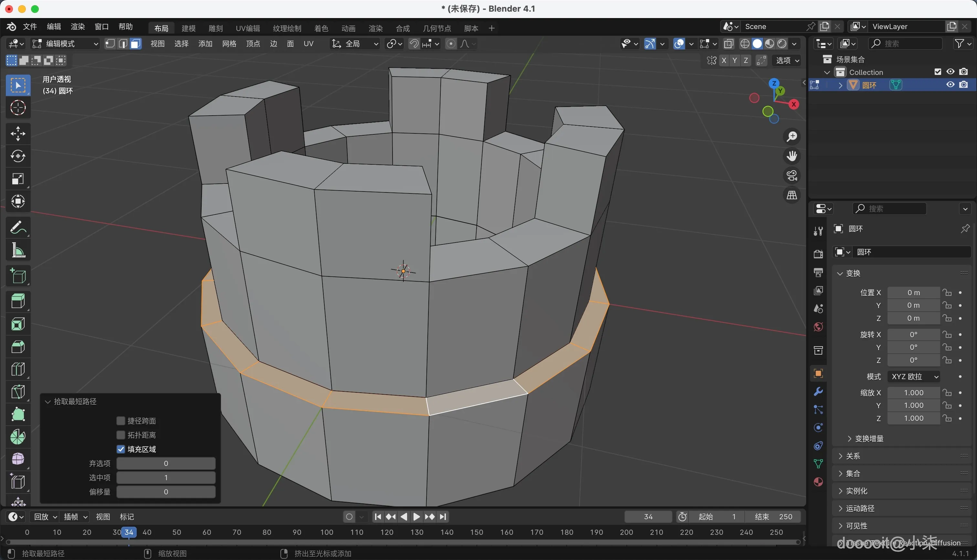Click the 选项 button in viewport header
The height and width of the screenshot is (560, 977).
tap(787, 60)
